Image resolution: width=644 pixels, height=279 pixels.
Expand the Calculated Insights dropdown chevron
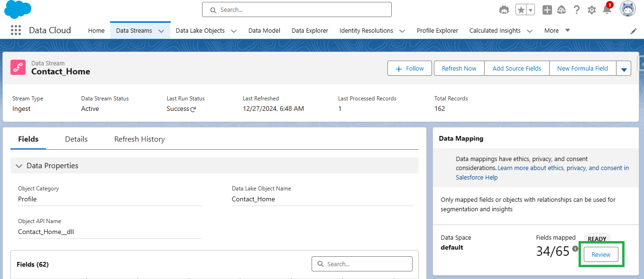(x=530, y=31)
